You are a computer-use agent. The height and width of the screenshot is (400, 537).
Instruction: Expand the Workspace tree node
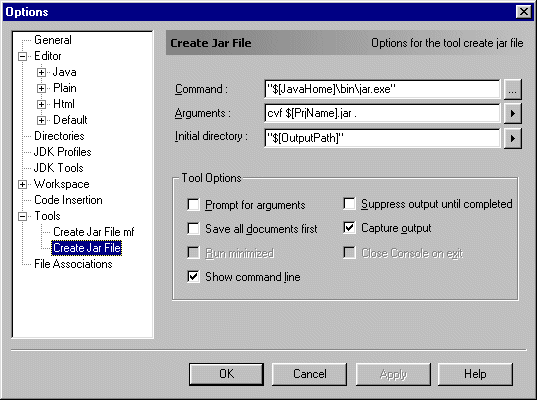pyautogui.click(x=23, y=185)
